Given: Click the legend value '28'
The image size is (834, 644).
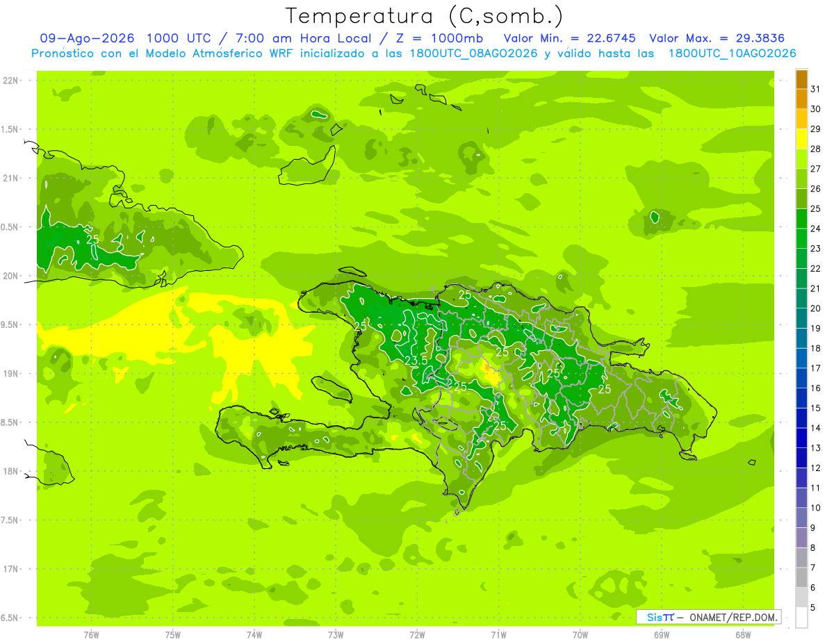Looking at the screenshot, I should [815, 149].
